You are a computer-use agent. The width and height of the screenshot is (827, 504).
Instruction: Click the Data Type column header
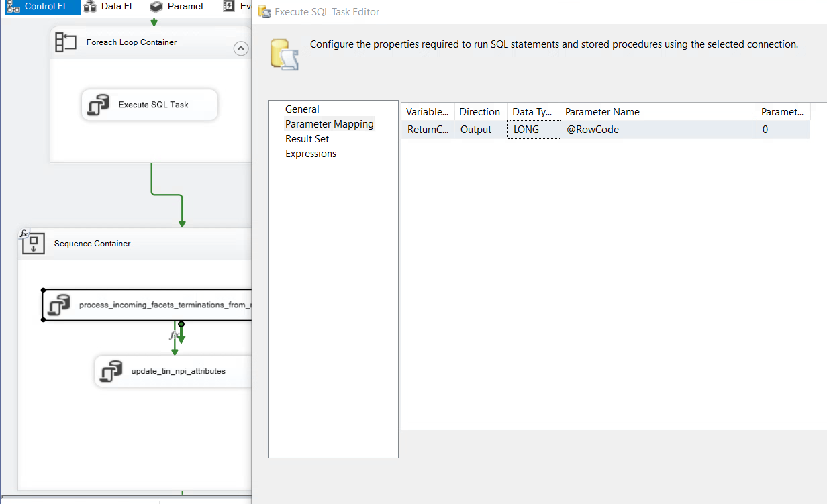coord(534,112)
